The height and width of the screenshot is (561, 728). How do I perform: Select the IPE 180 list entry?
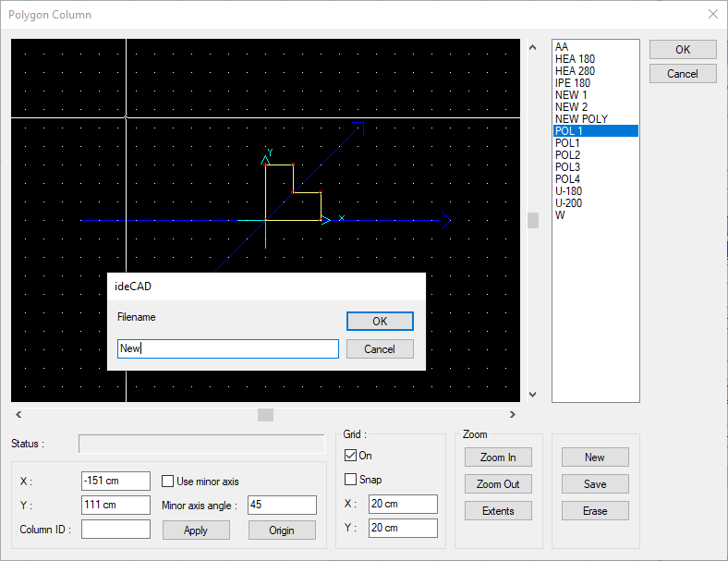point(573,83)
